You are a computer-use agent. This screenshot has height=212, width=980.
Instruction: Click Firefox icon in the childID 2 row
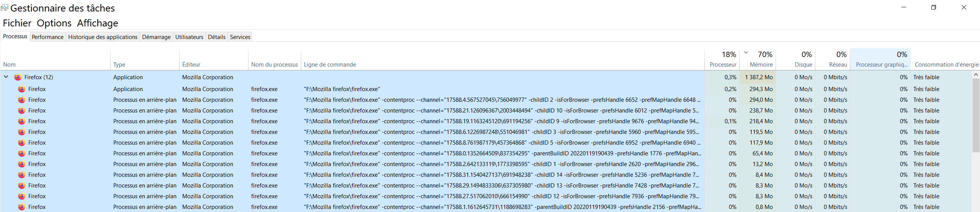[22, 100]
